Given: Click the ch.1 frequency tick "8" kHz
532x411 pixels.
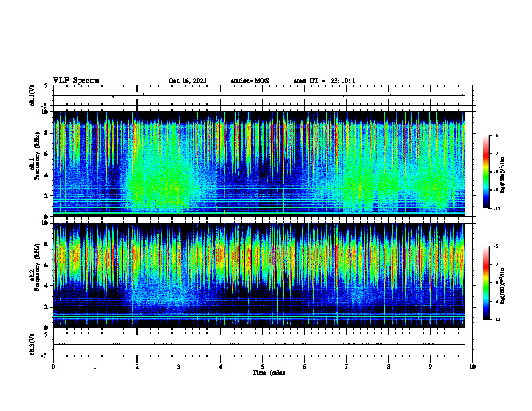Looking at the screenshot, I should point(46,133).
